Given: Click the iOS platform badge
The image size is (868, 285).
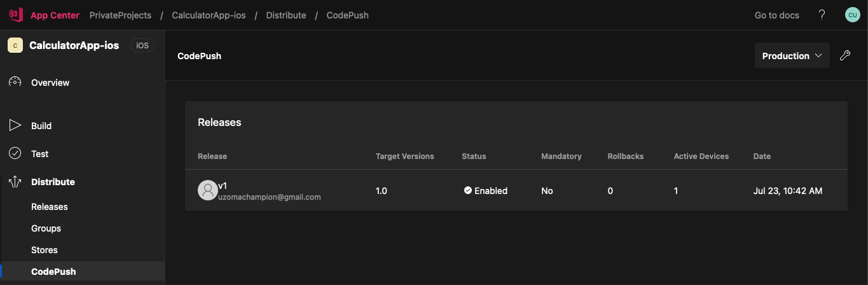Looking at the screenshot, I should [x=142, y=45].
